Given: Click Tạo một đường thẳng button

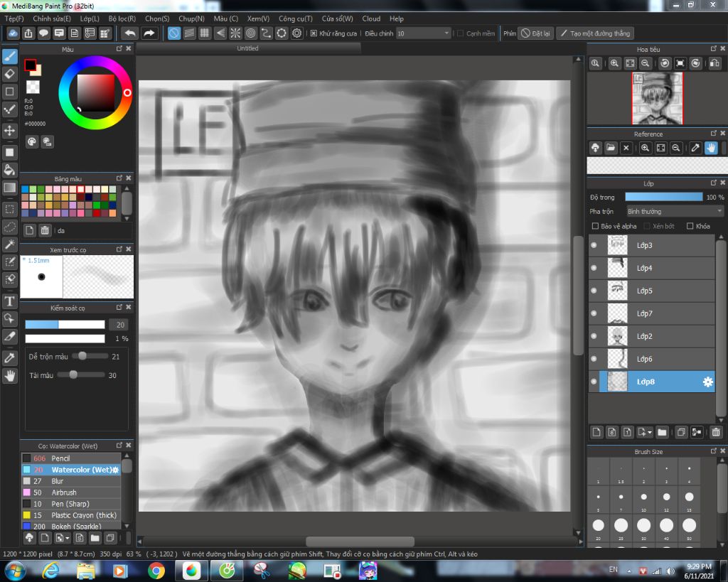Looking at the screenshot, I should click(x=595, y=33).
